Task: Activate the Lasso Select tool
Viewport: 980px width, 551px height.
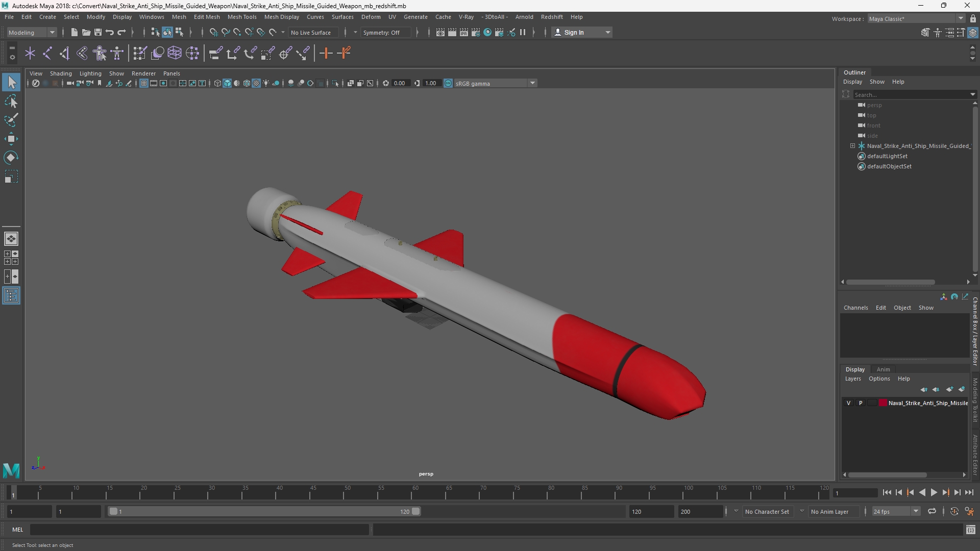Action: pyautogui.click(x=11, y=101)
